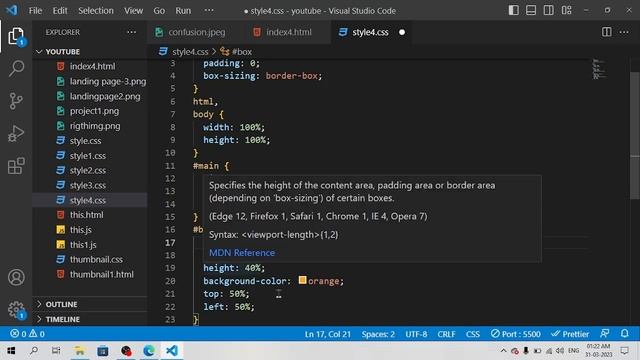
Task: Open Windows Start button
Action: (x=11, y=351)
